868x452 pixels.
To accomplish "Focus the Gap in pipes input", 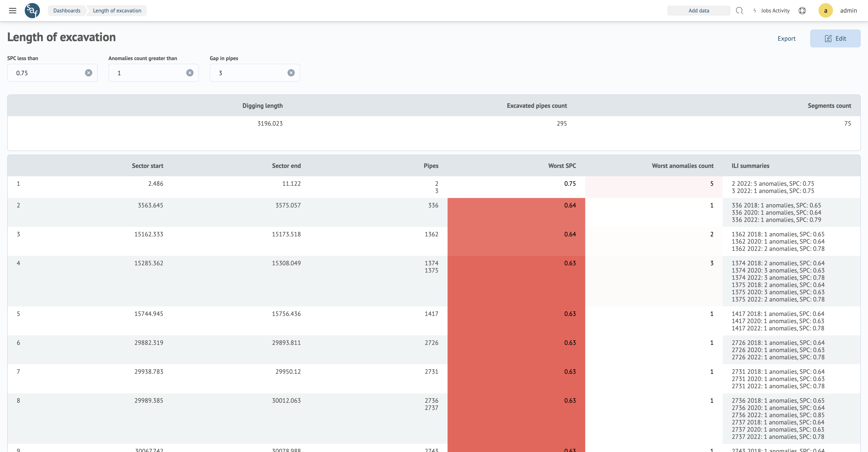I will 249,73.
